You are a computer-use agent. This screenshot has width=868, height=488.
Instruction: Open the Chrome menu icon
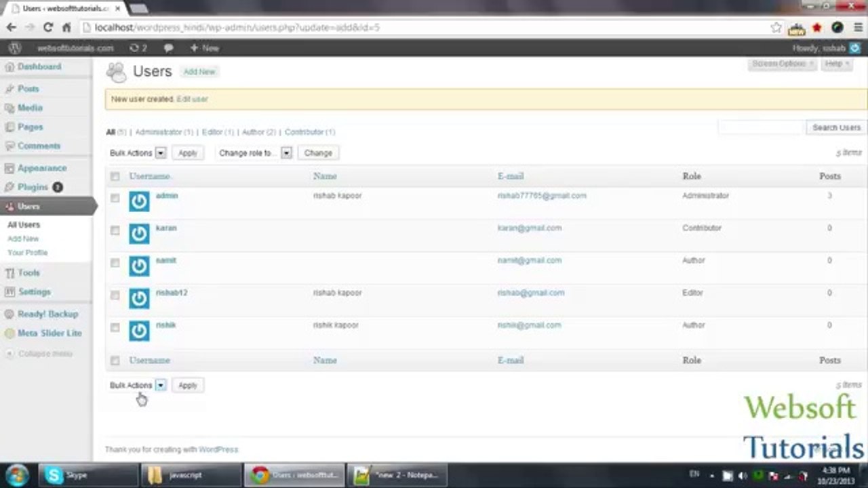pos(856,28)
